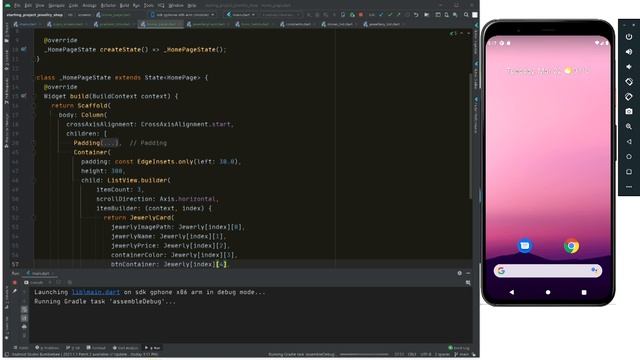The width and height of the screenshot is (640, 360).
Task: Open the Refactor menu
Action: pyautogui.click(x=108, y=6)
